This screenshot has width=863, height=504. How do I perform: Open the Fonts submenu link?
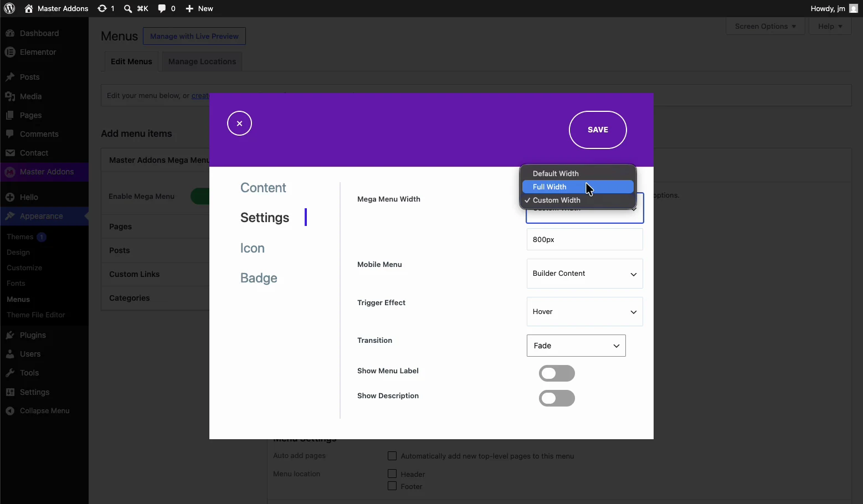[16, 283]
